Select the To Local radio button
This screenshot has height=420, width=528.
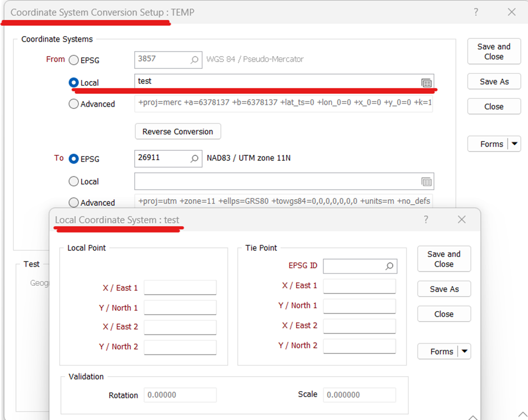click(x=74, y=181)
